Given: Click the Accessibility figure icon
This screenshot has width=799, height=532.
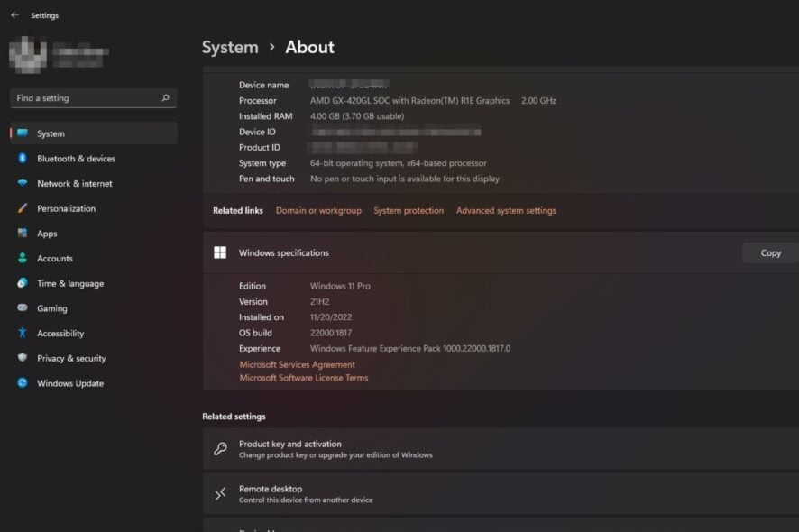Looking at the screenshot, I should coord(23,334).
